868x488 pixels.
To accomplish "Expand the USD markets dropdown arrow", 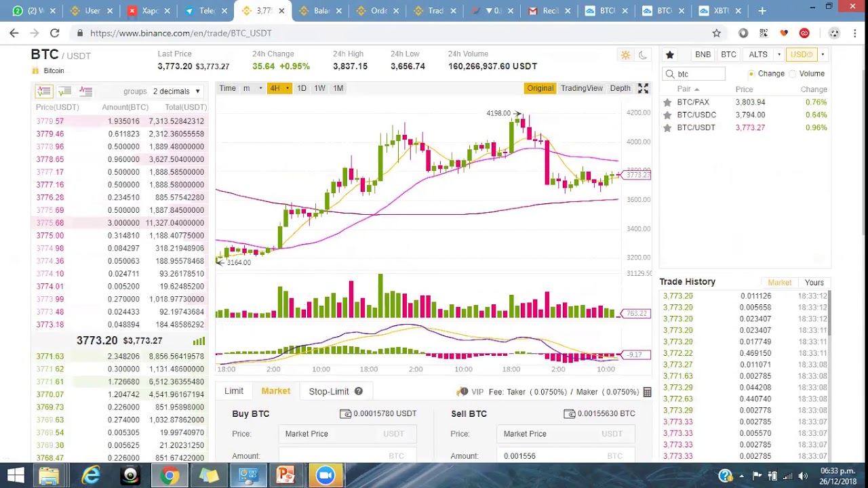I will coord(823,55).
